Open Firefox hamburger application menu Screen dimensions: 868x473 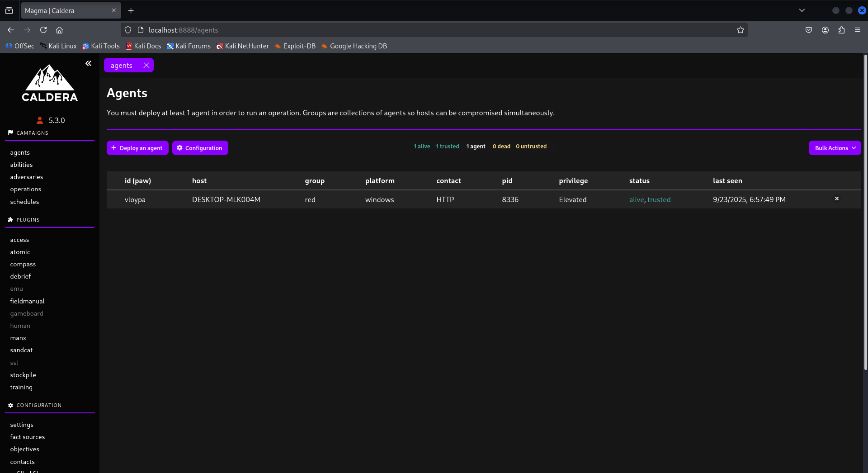click(x=857, y=30)
